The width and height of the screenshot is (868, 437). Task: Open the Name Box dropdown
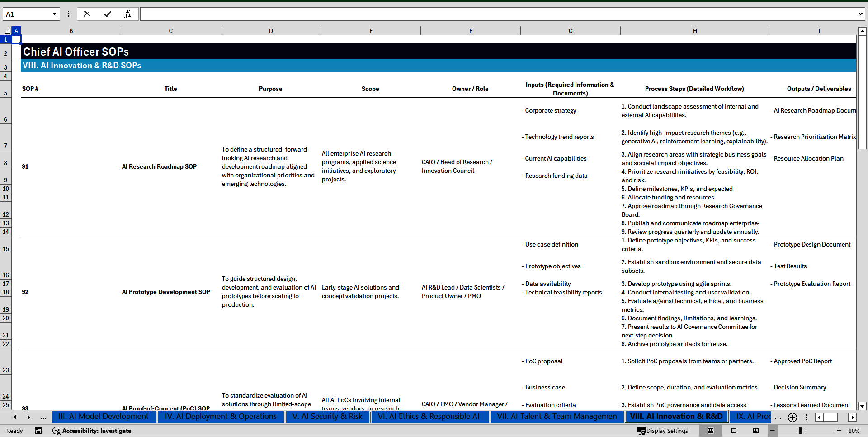(x=54, y=14)
